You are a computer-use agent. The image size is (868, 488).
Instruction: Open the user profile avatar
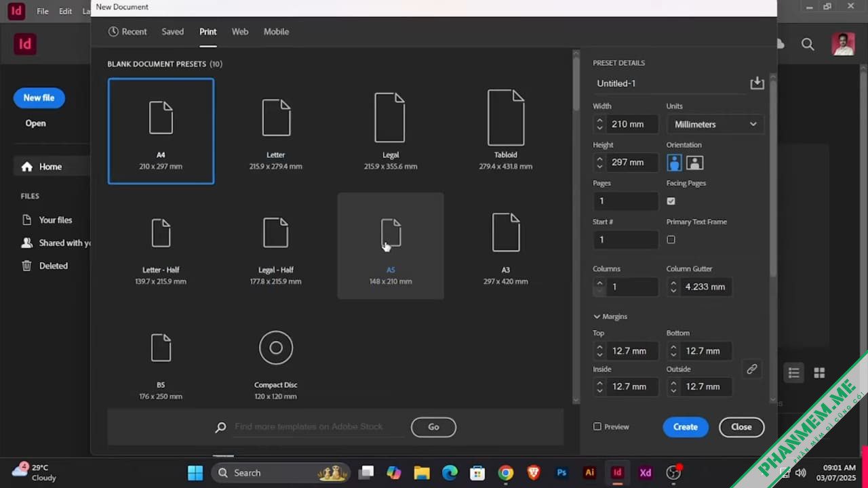point(843,45)
